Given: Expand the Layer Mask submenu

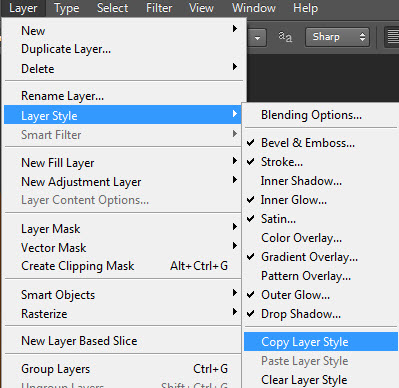Looking at the screenshot, I should pyautogui.click(x=123, y=229).
